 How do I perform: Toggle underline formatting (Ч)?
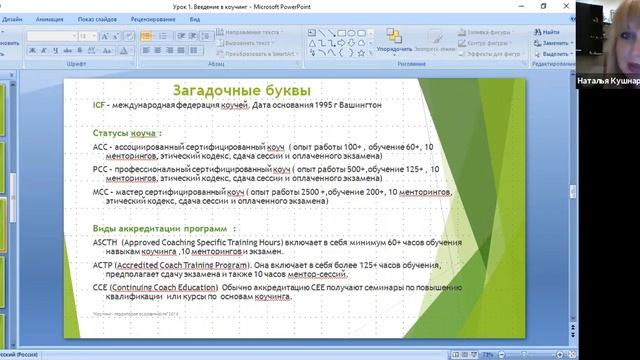[x=56, y=51]
